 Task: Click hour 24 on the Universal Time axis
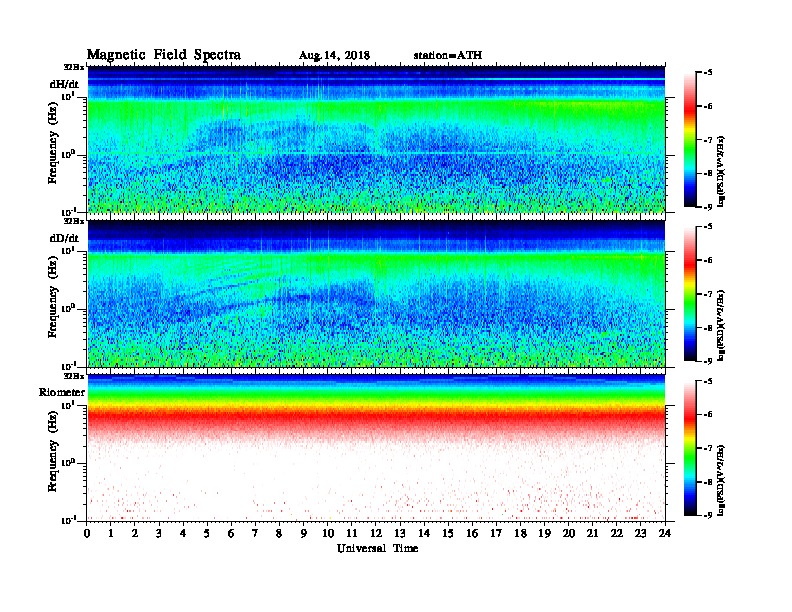pyautogui.click(x=665, y=533)
